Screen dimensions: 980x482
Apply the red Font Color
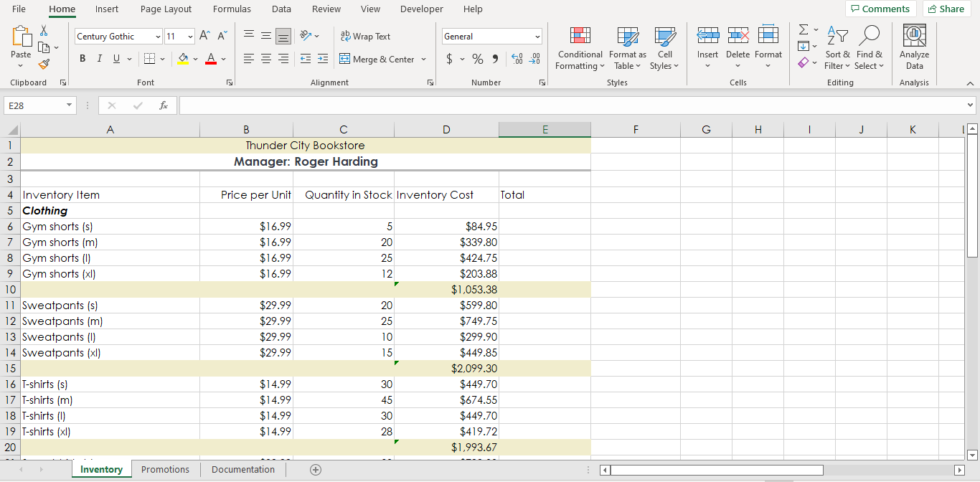click(x=211, y=59)
